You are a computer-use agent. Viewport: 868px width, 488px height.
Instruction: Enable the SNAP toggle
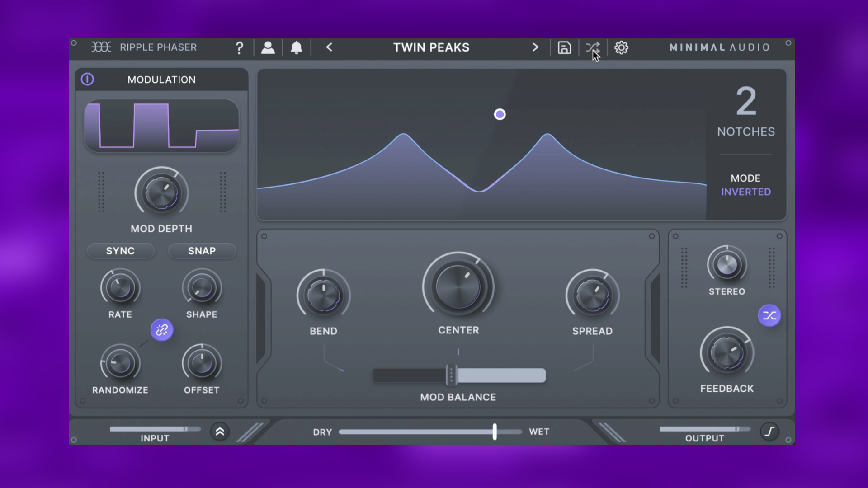click(x=202, y=251)
